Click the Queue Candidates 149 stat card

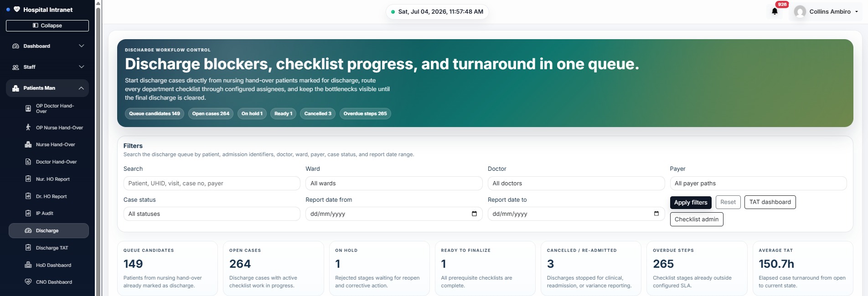point(167,269)
